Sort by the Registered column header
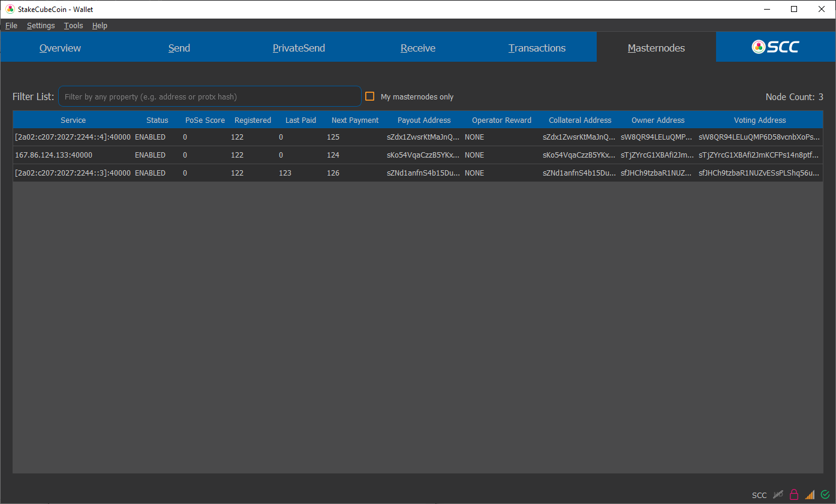The height and width of the screenshot is (504, 836). [x=252, y=120]
